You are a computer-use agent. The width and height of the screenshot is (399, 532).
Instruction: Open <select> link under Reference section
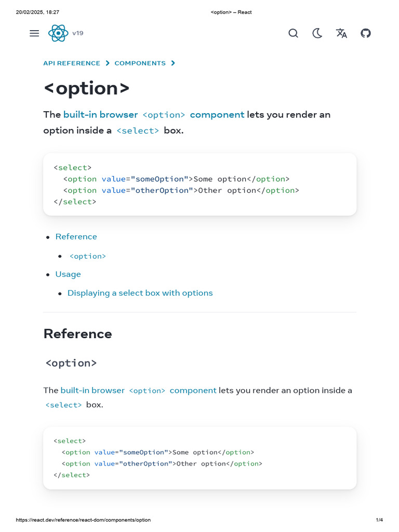pyautogui.click(x=63, y=405)
